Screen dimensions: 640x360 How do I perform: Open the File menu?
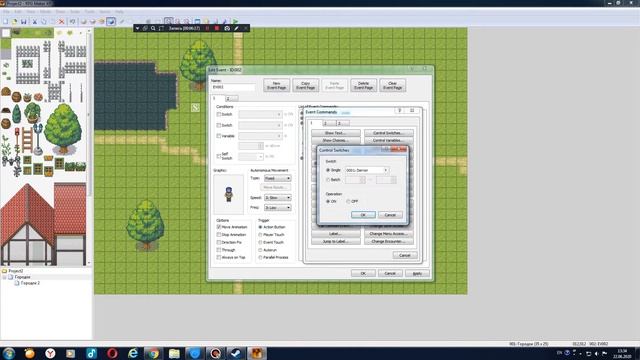click(x=6, y=11)
